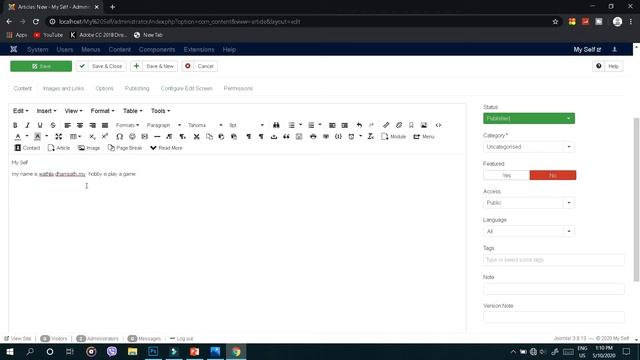Screen dimensions: 640x360
Task: Open the editor Tools menu
Action: pos(160,111)
